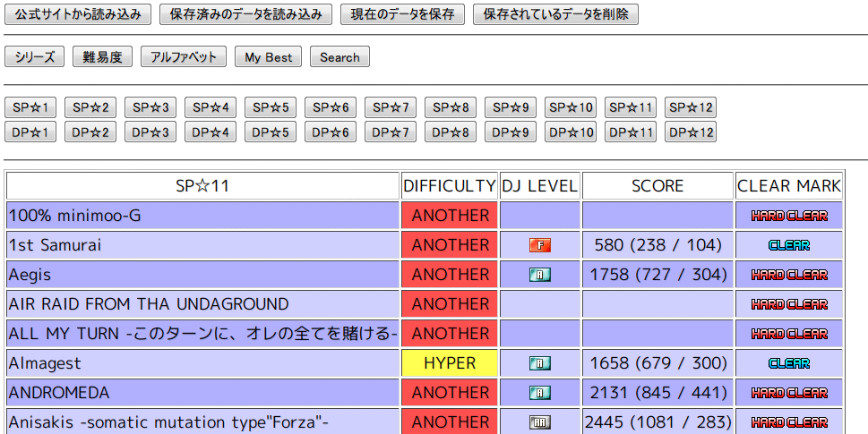This screenshot has height=434, width=868.
Task: Click CLEAR mark for Almagest
Action: (789, 363)
